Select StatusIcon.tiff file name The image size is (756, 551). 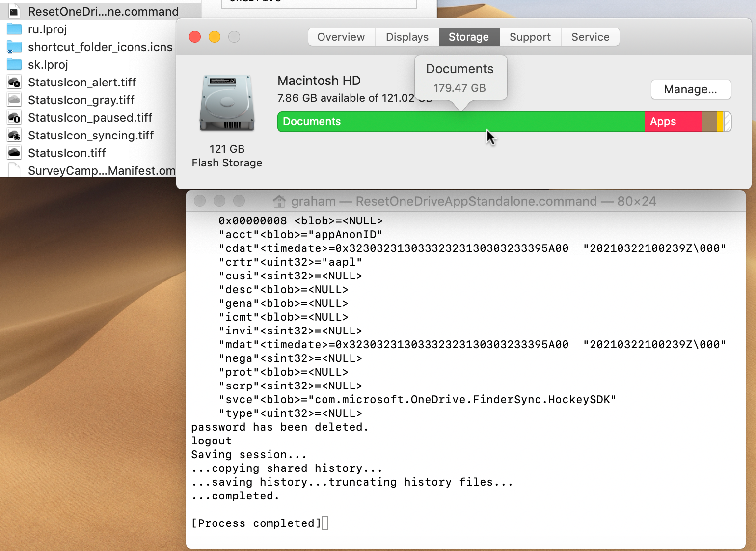[x=67, y=153]
